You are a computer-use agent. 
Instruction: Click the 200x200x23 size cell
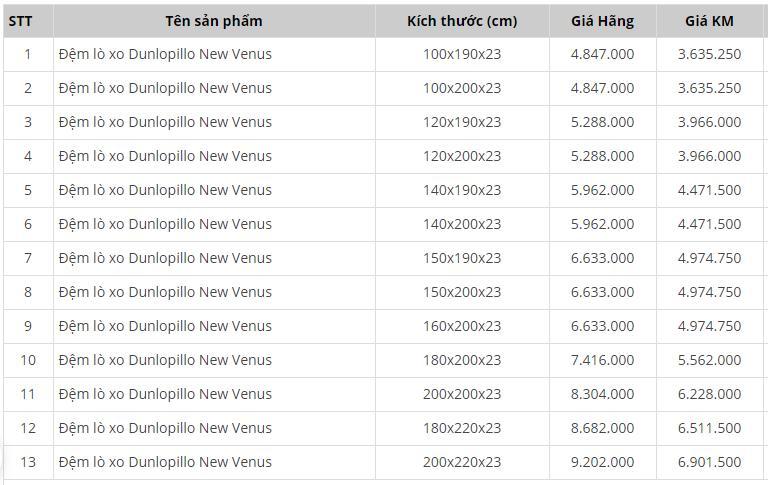[462, 394]
